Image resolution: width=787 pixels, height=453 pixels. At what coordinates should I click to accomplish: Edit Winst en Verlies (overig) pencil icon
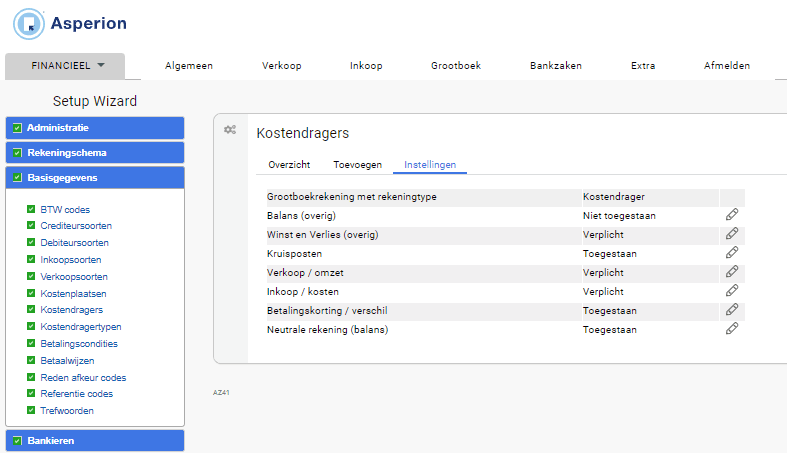[x=732, y=234]
